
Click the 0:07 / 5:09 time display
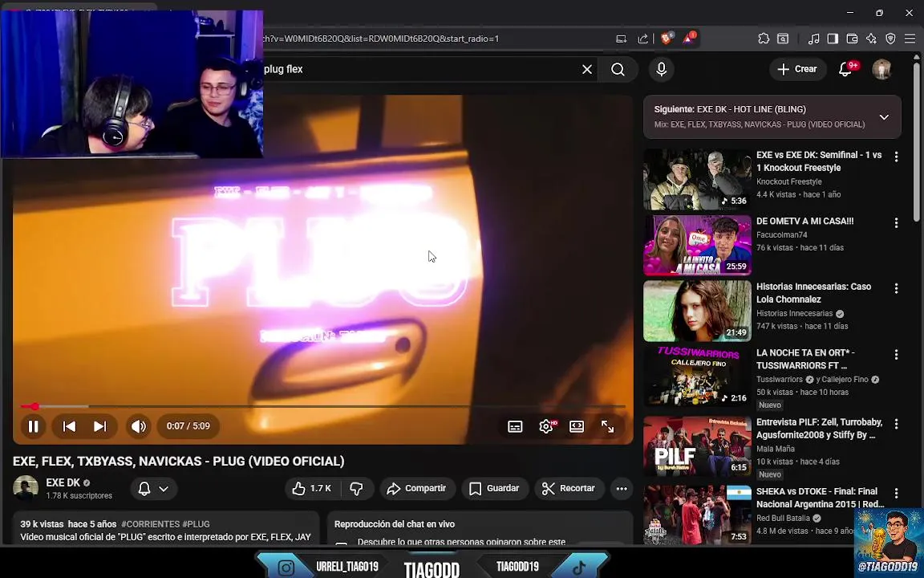tap(188, 425)
